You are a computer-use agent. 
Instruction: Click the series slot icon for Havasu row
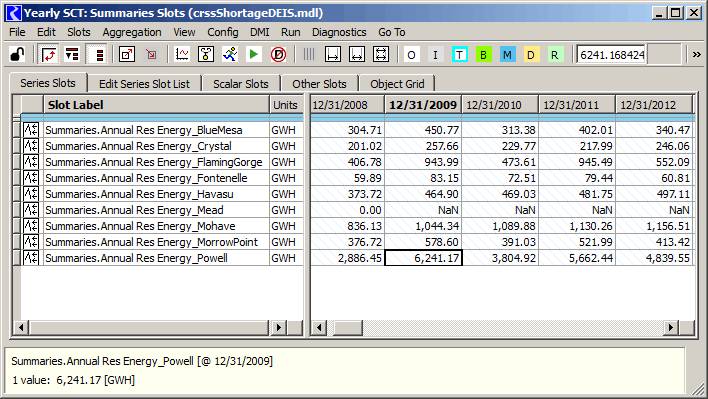pyautogui.click(x=31, y=194)
